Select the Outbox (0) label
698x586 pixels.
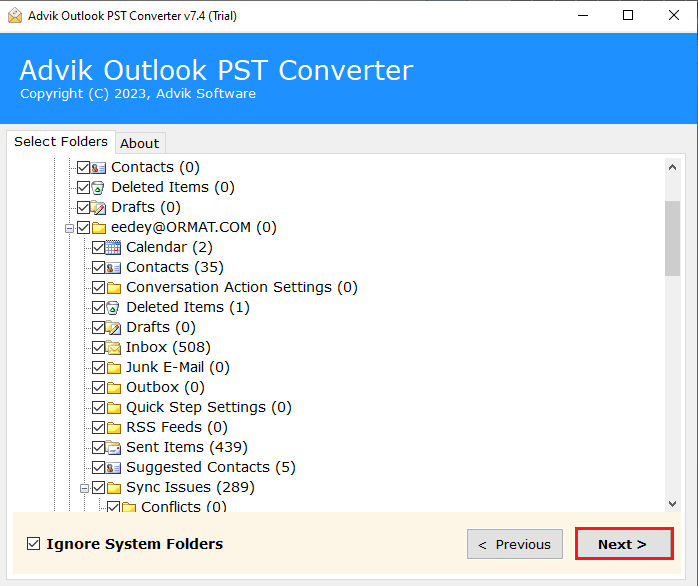click(x=165, y=387)
